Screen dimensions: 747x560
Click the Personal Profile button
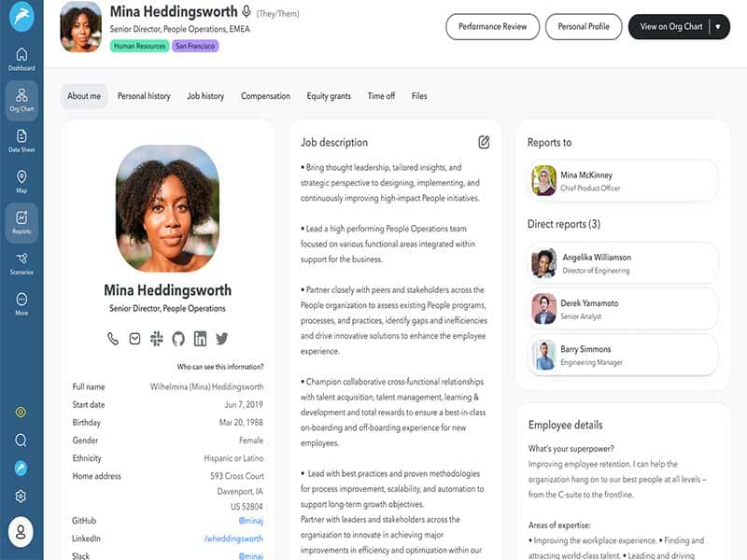pyautogui.click(x=584, y=27)
